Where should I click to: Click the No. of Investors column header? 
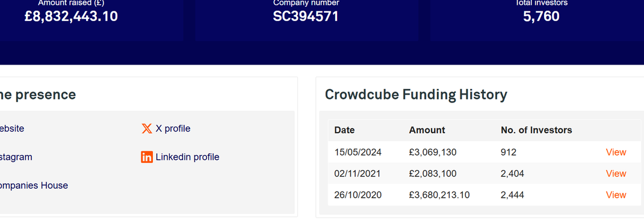click(x=536, y=130)
